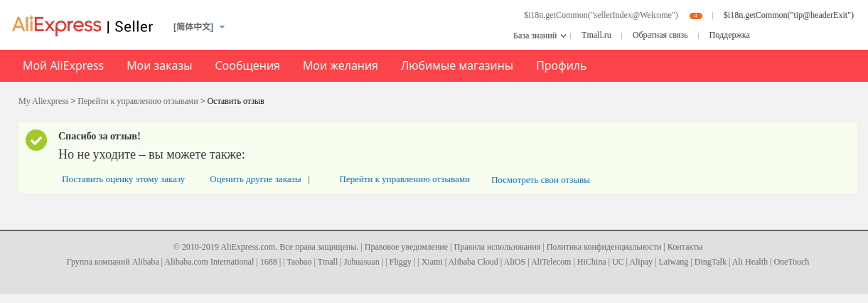
Task: Open the Поддержка link
Action: point(729,35)
